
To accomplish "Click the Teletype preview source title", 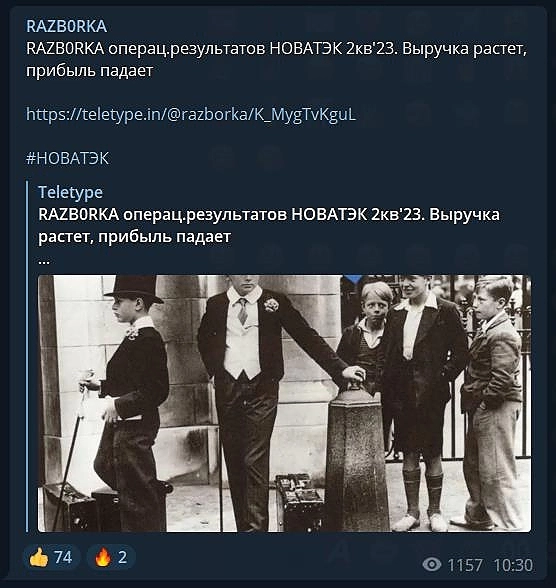I will (x=70, y=192).
